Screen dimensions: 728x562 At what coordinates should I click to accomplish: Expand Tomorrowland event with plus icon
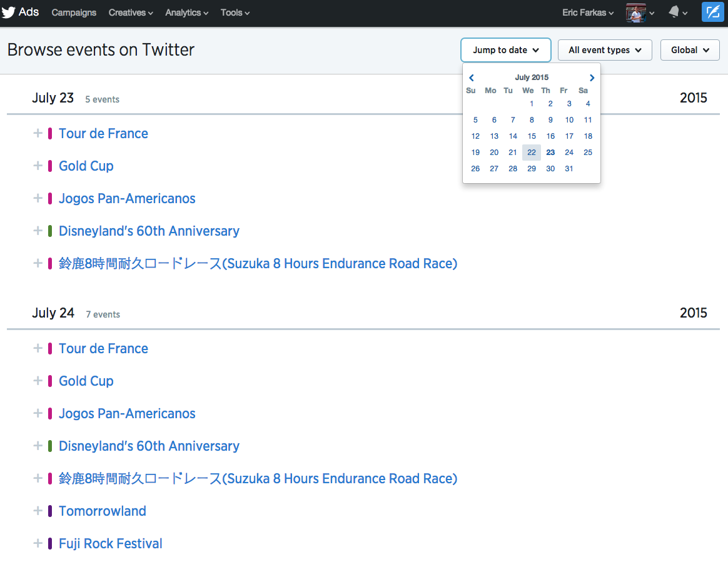38,511
